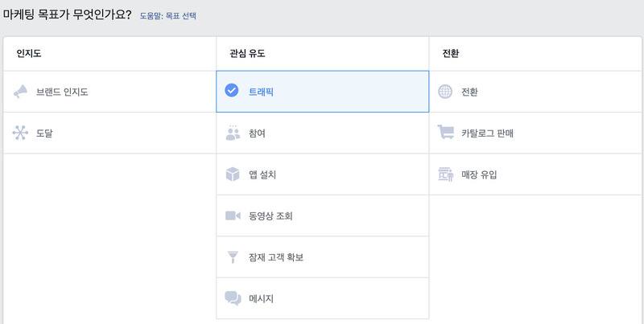This screenshot has width=644, height=324.
Task: Select the globe icon next to 전환
Action: coord(445,92)
